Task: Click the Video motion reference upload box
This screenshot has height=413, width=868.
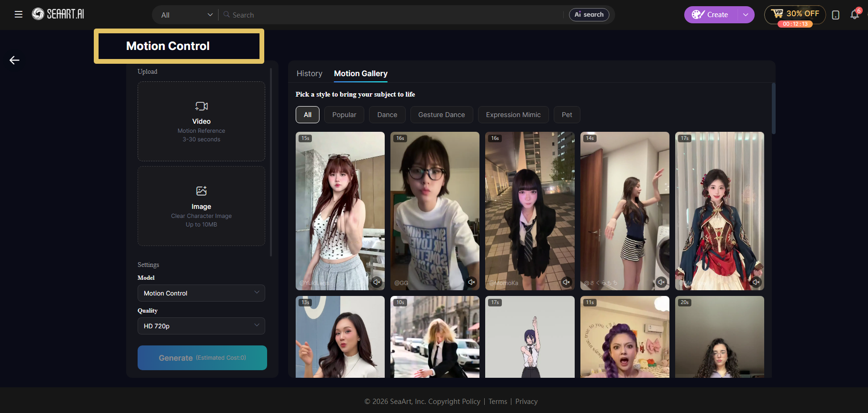Action: click(x=201, y=121)
